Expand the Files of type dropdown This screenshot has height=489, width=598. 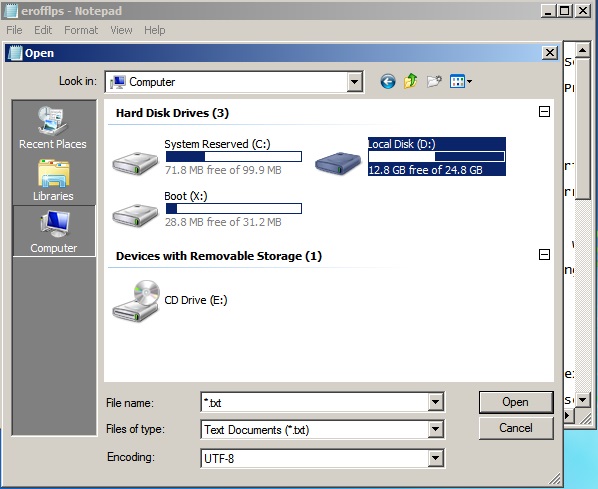(435, 429)
